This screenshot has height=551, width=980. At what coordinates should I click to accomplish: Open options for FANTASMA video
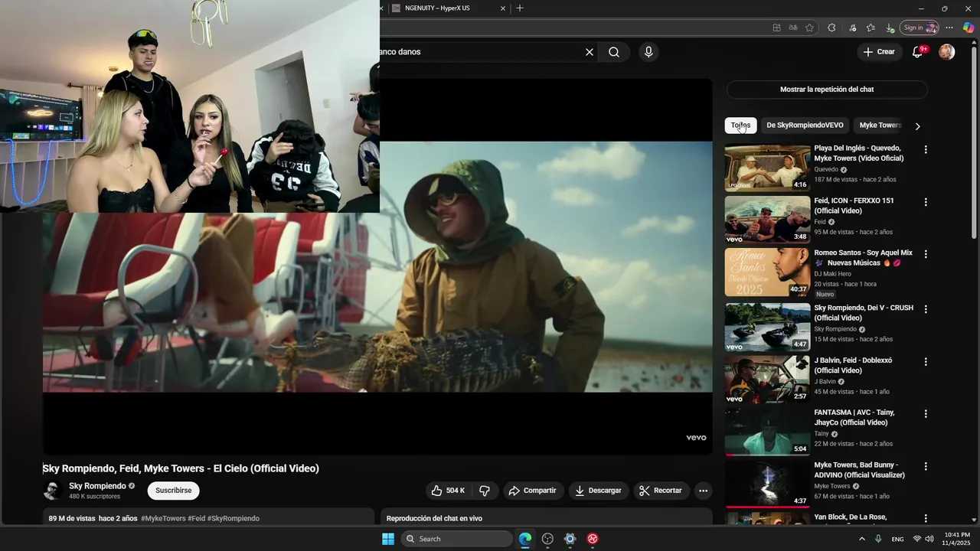(x=926, y=414)
